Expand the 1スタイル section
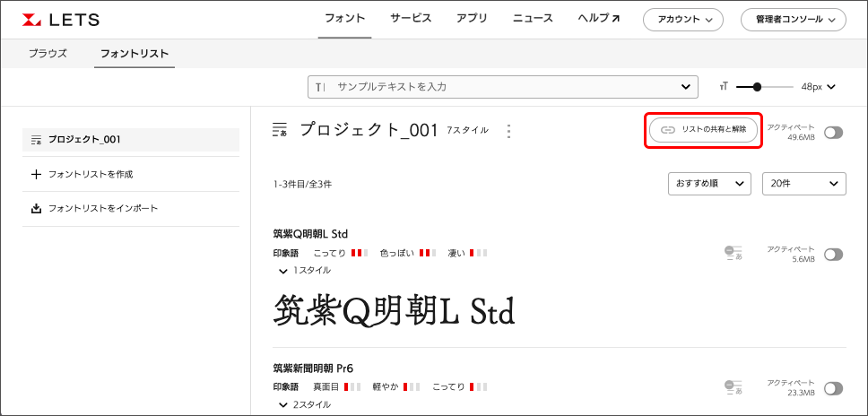 (x=305, y=270)
